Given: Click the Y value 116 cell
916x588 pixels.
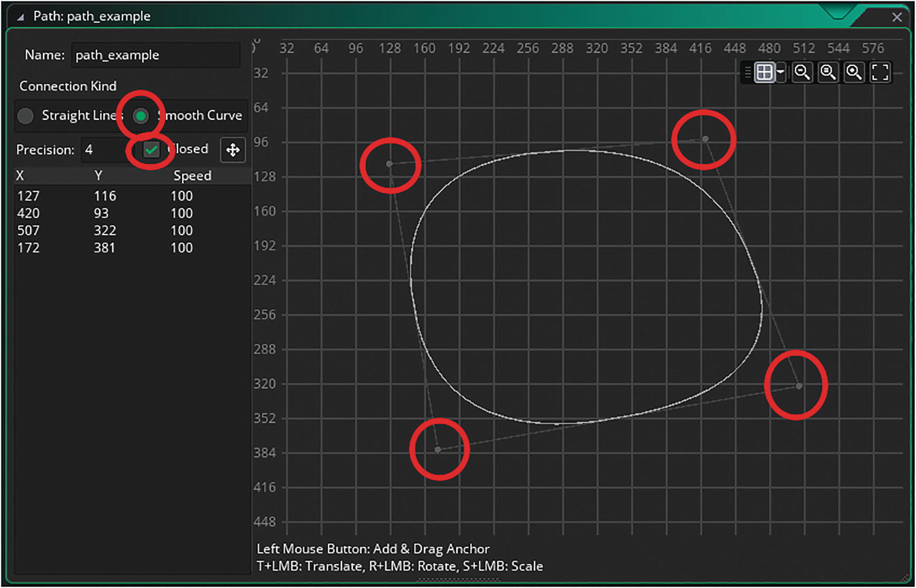Looking at the screenshot, I should (105, 196).
